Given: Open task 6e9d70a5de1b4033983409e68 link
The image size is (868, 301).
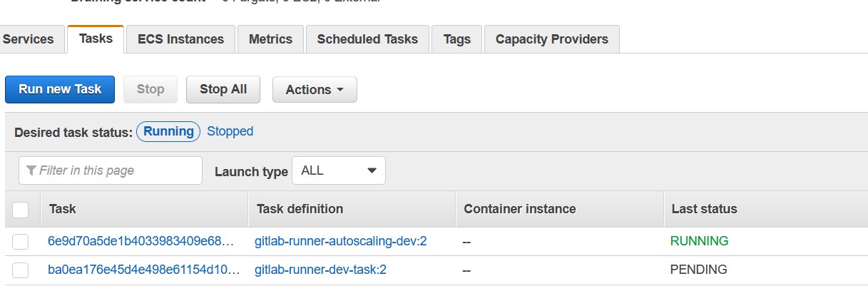Looking at the screenshot, I should (x=141, y=241).
